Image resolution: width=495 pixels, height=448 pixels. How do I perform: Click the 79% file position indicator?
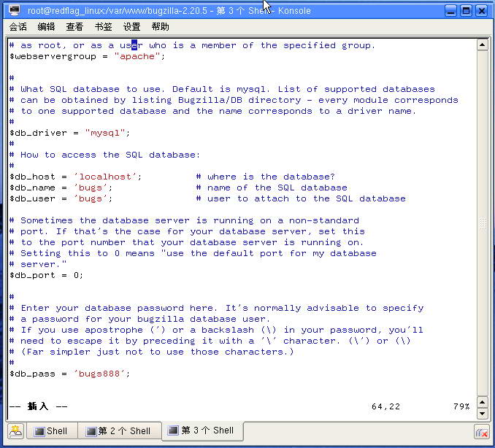461,406
